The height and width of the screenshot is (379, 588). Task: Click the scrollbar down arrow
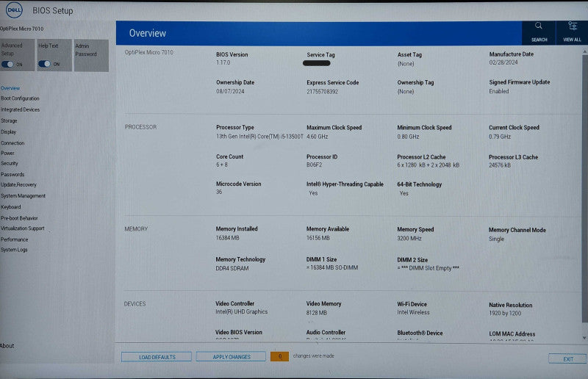[584, 338]
